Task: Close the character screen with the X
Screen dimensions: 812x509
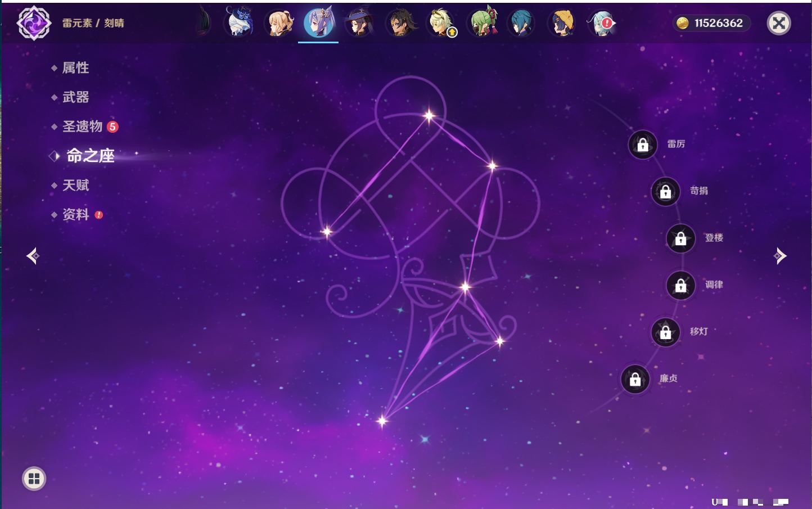Action: (x=779, y=23)
